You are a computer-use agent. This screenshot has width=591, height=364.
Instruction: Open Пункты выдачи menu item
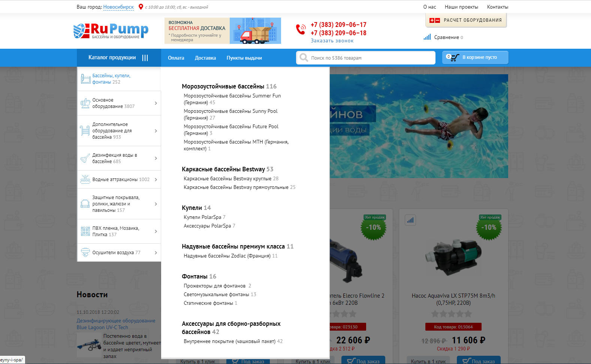[244, 58]
